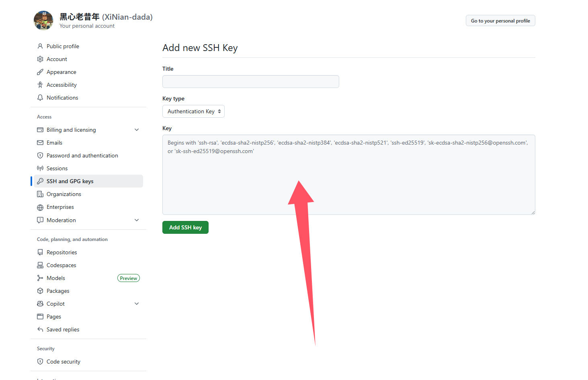Focus the Title input field
The width and height of the screenshot is (588, 380).
tap(250, 82)
